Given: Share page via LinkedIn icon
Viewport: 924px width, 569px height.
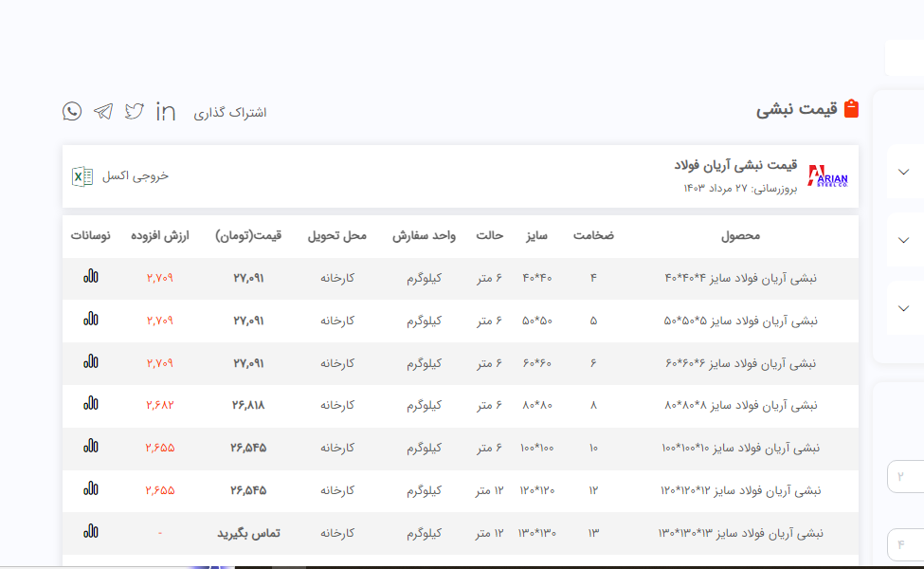Looking at the screenshot, I should 166,112.
